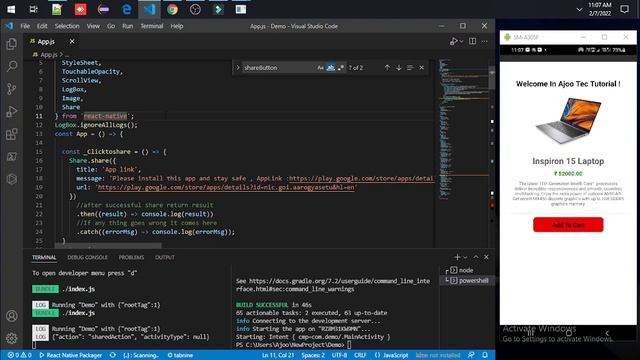Screen dimensions: 640x360
Task: Open the Terminal menu
Action: (x=152, y=26)
